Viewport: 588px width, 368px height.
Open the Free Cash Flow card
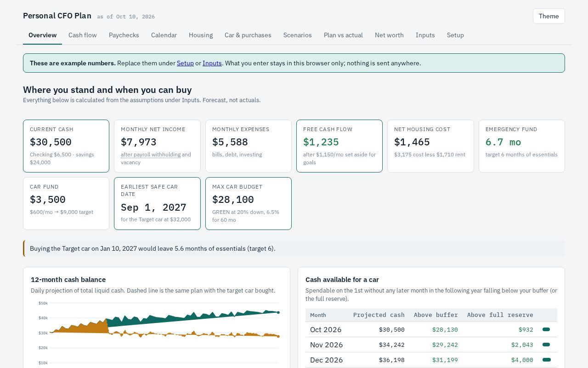pos(339,146)
